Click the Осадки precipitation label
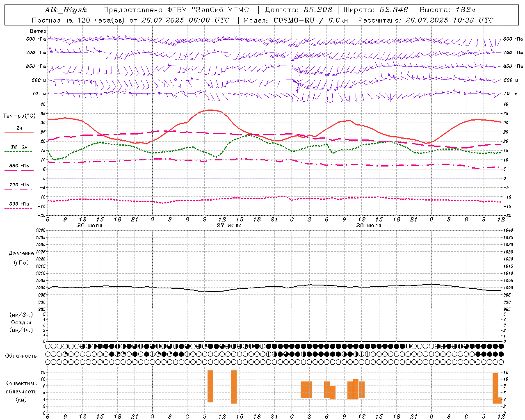 coord(21,322)
